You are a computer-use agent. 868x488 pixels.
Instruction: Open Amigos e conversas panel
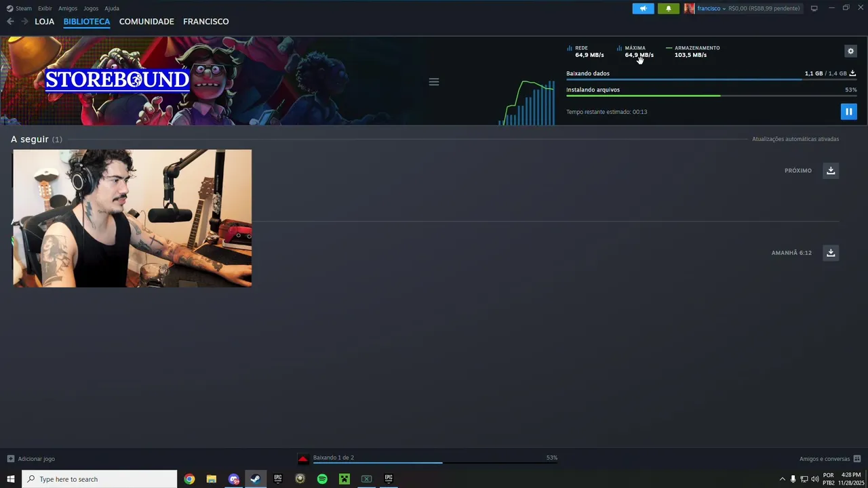(x=825, y=459)
